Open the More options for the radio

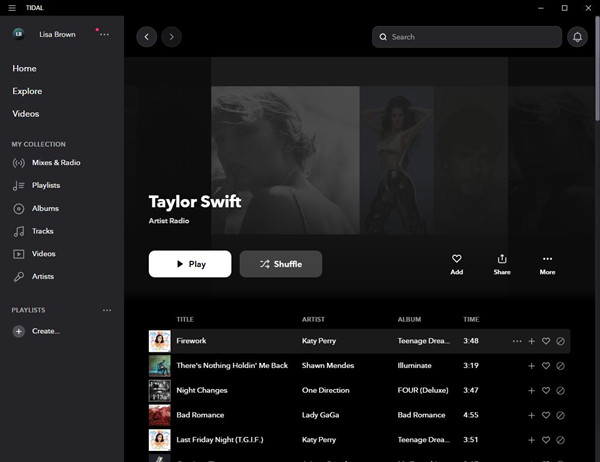pyautogui.click(x=547, y=264)
